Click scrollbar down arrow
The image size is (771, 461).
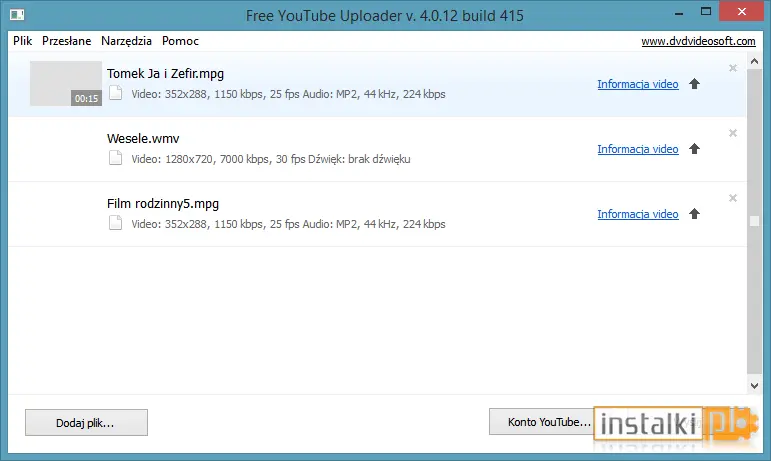754,386
